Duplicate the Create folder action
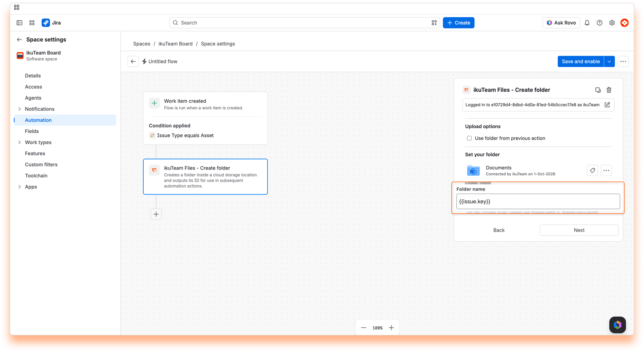This screenshot has width=644, height=352. coord(598,90)
